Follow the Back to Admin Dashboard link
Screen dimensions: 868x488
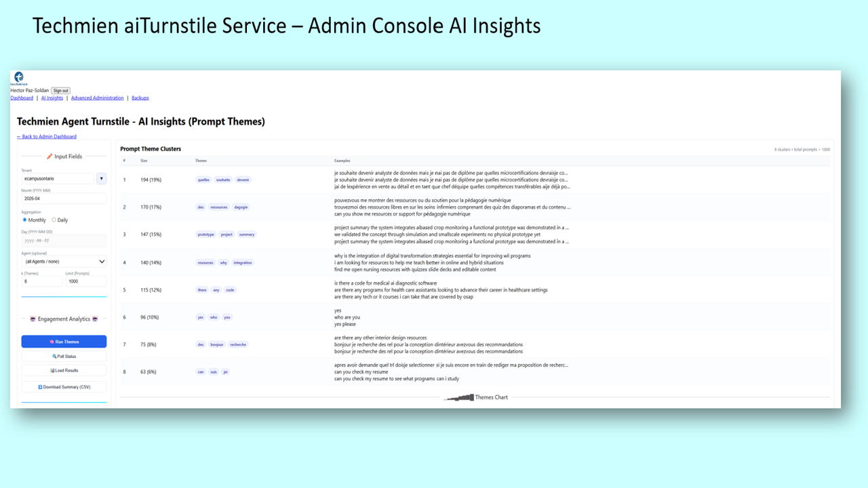pos(47,137)
